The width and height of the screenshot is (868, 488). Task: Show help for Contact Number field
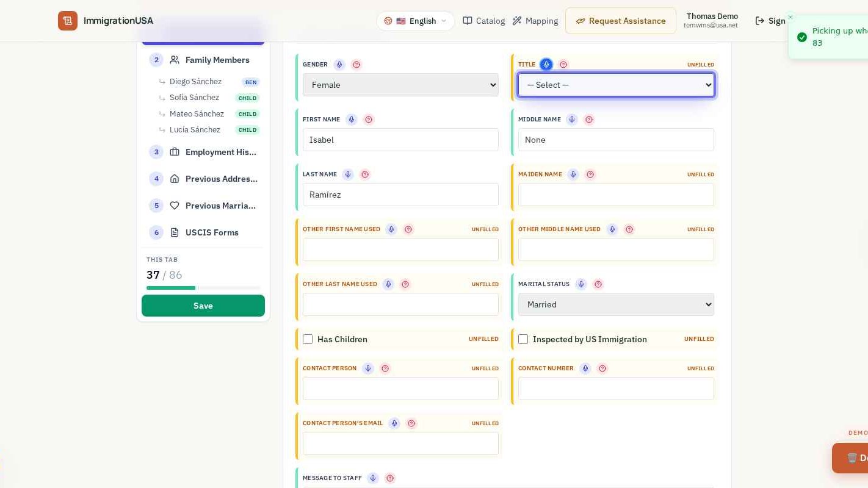602,368
